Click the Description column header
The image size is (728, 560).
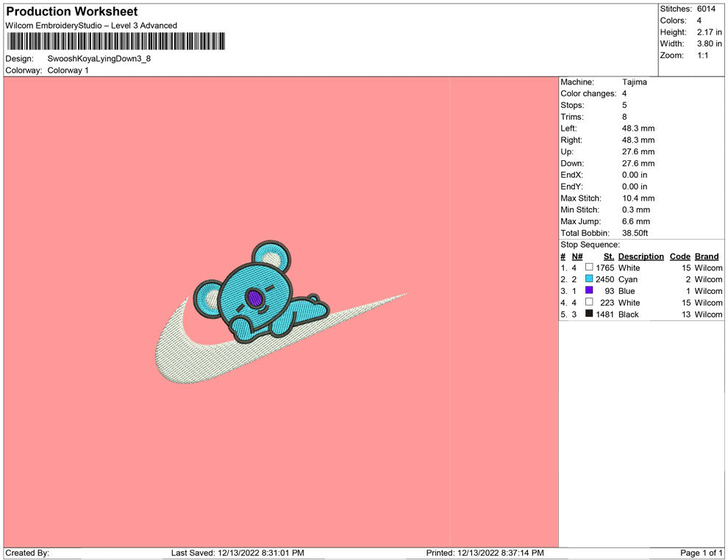pyautogui.click(x=640, y=256)
